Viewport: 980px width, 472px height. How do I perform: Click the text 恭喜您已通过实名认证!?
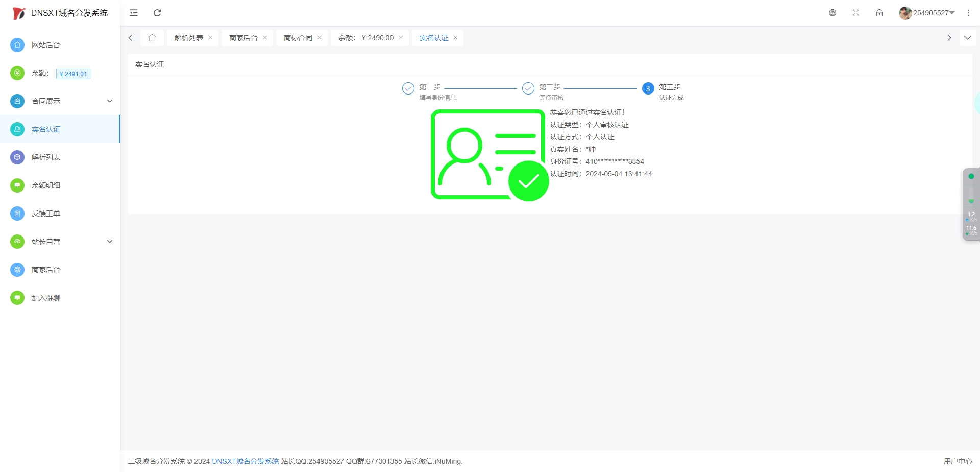[587, 112]
